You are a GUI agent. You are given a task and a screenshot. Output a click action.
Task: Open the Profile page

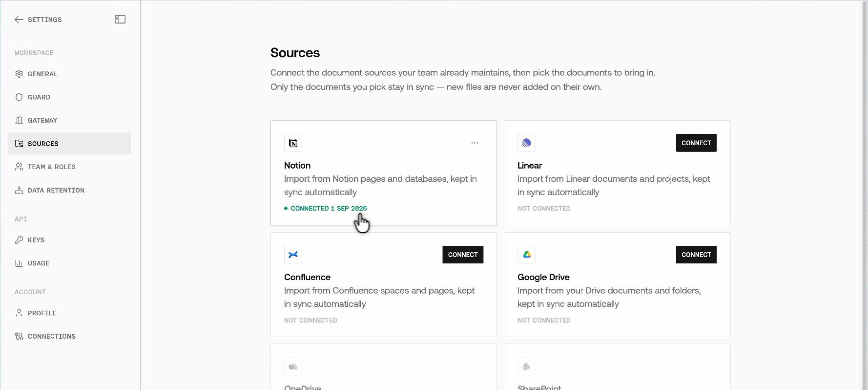click(x=69, y=313)
